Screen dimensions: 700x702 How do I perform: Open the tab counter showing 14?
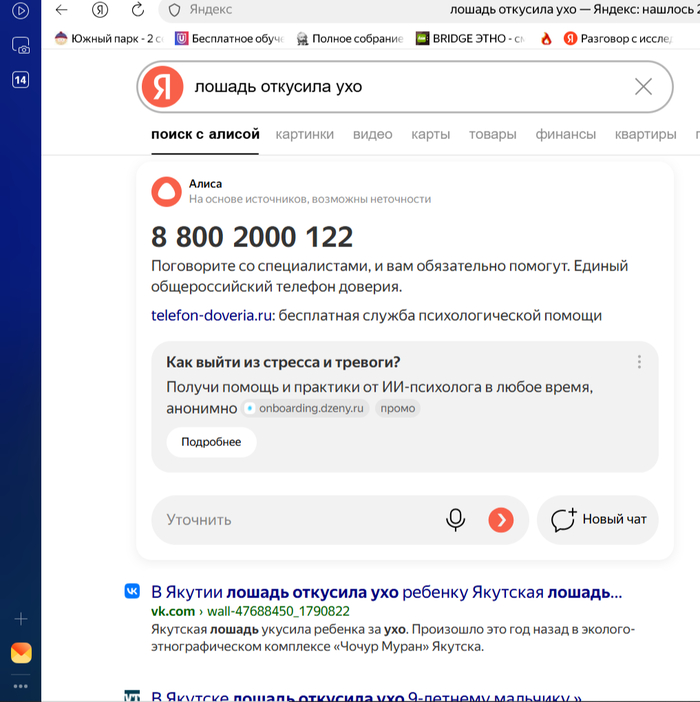(20, 80)
